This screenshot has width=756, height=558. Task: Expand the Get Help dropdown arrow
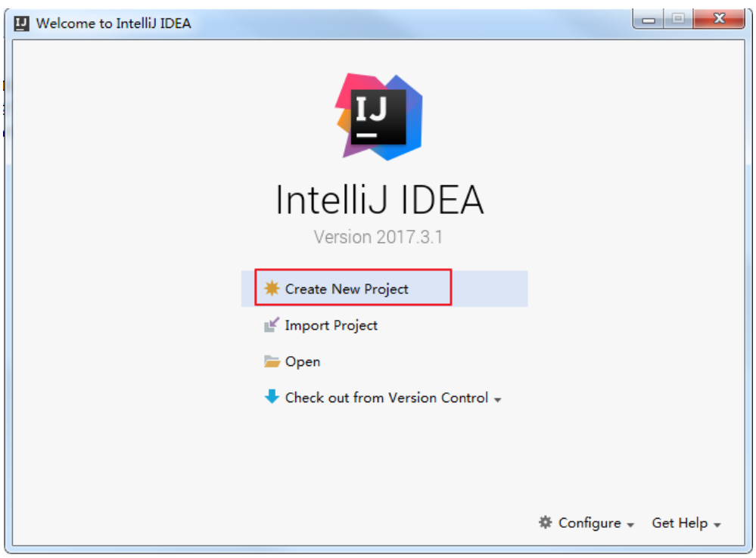click(x=717, y=525)
